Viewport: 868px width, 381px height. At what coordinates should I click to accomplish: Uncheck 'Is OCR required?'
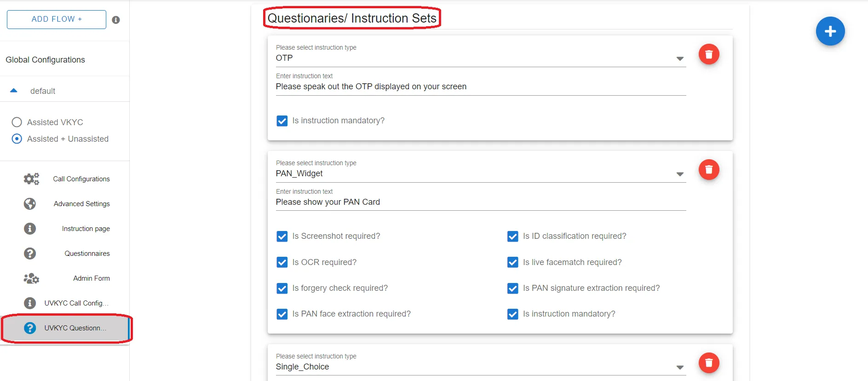pos(282,262)
